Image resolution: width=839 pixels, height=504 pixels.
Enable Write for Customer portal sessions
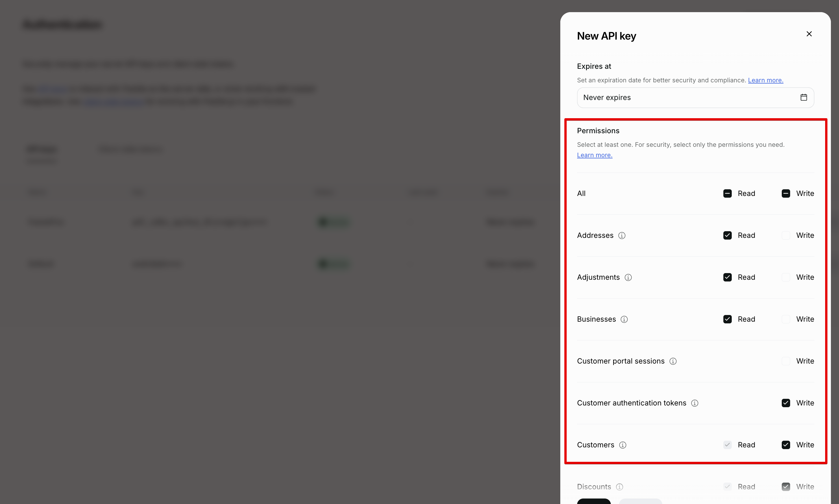click(x=786, y=361)
